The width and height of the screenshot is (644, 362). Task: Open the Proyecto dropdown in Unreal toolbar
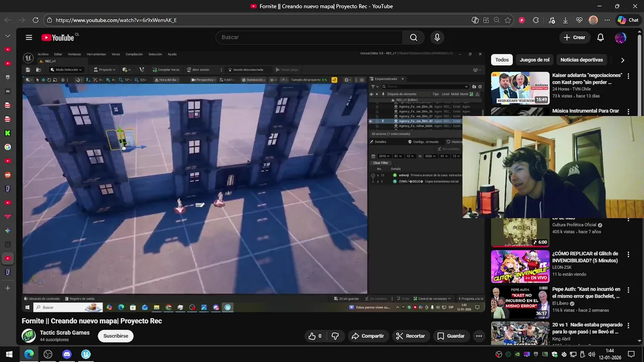tap(105, 69)
